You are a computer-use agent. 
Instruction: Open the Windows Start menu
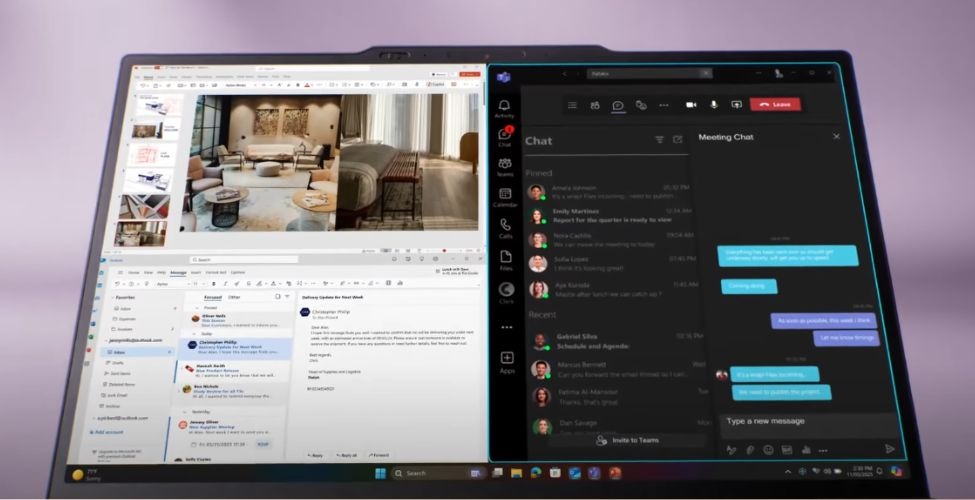tap(380, 473)
